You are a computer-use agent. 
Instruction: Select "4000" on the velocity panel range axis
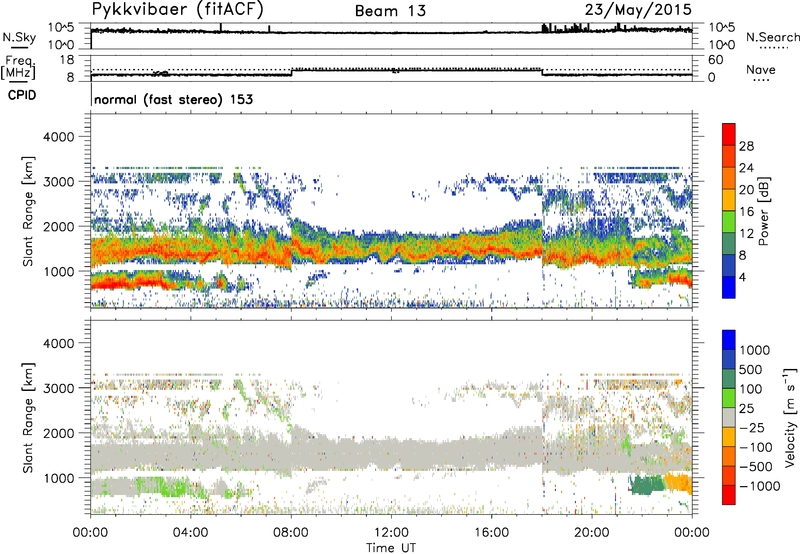click(58, 343)
